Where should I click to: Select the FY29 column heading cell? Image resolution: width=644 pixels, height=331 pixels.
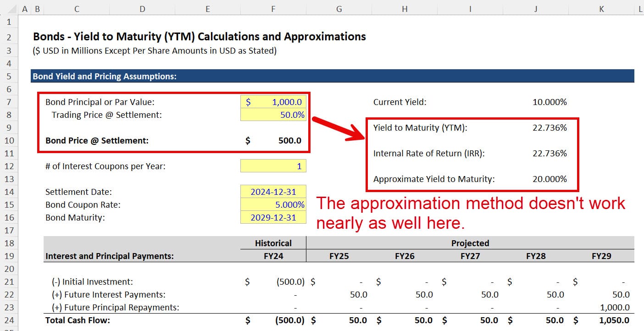601,256
